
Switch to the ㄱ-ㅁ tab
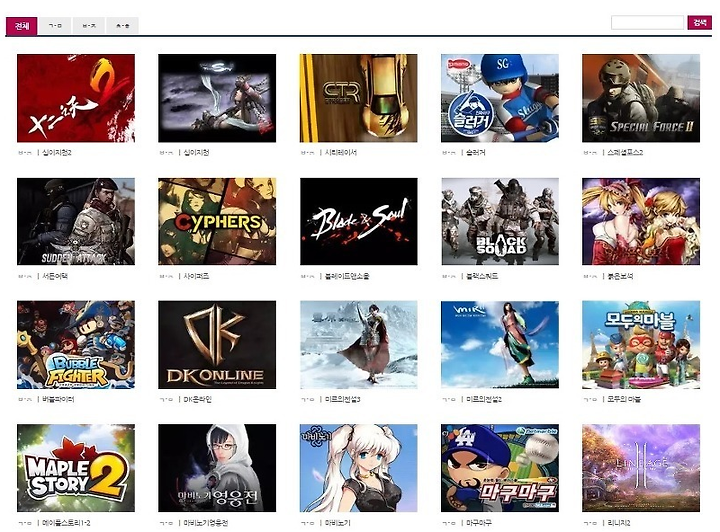pyautogui.click(x=55, y=26)
